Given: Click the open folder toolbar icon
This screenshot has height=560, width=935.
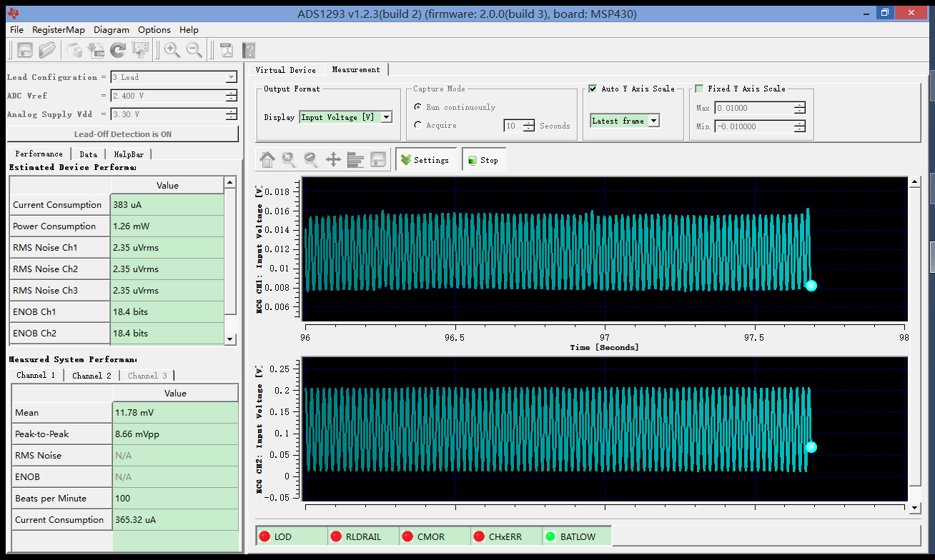Looking at the screenshot, I should pyautogui.click(x=47, y=50).
